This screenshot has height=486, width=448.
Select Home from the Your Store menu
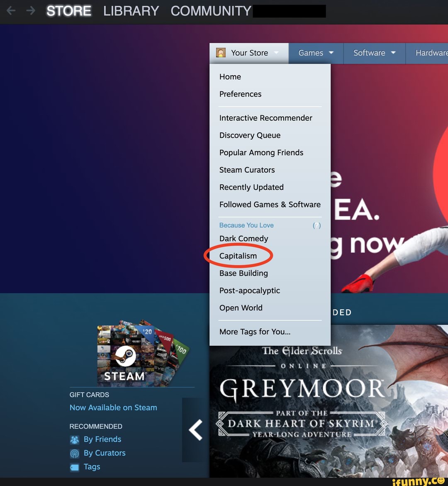(x=230, y=77)
